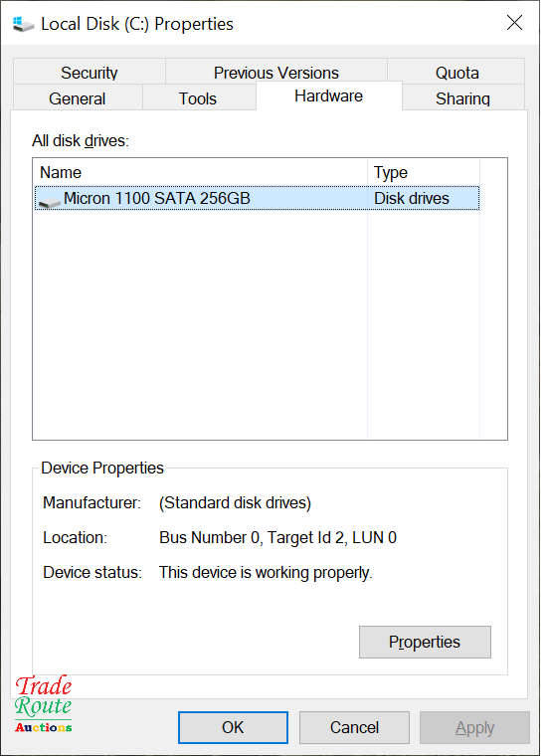The height and width of the screenshot is (756, 546).
Task: Switch to the Security tab
Action: [90, 73]
